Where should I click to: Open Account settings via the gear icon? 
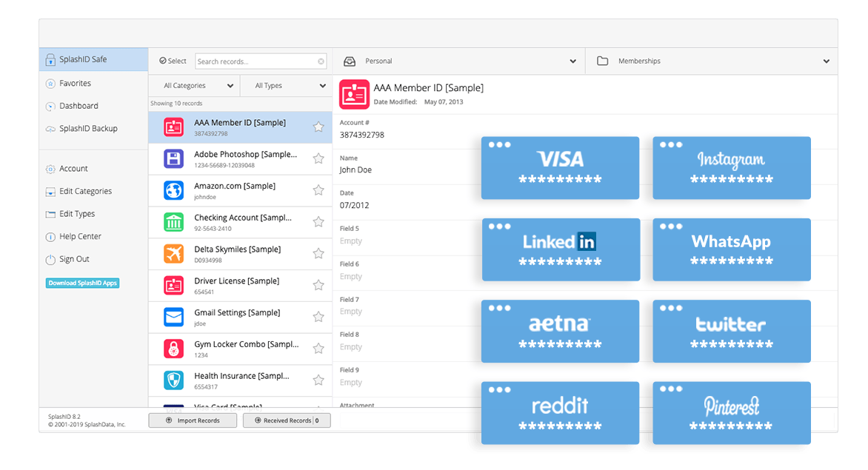[50, 168]
